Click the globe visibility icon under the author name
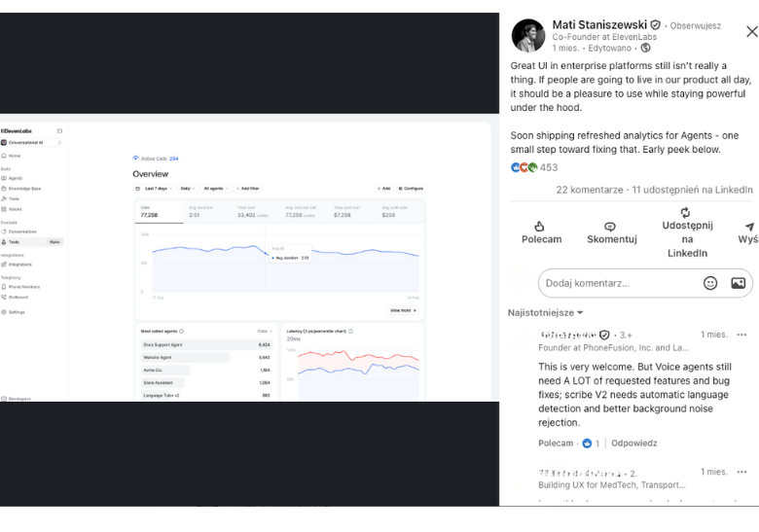 645,48
